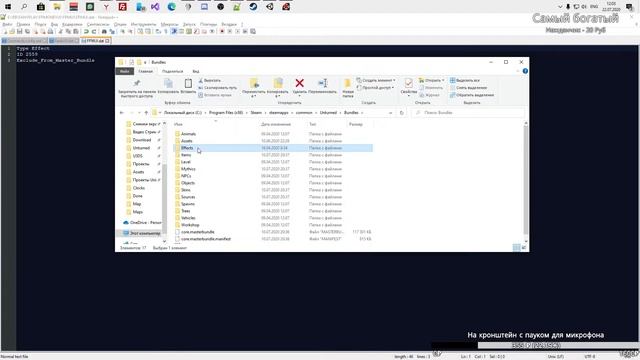The width and height of the screenshot is (640, 360).
Task: Click Copy path in Explorer ribbon
Action: [x=218, y=88]
